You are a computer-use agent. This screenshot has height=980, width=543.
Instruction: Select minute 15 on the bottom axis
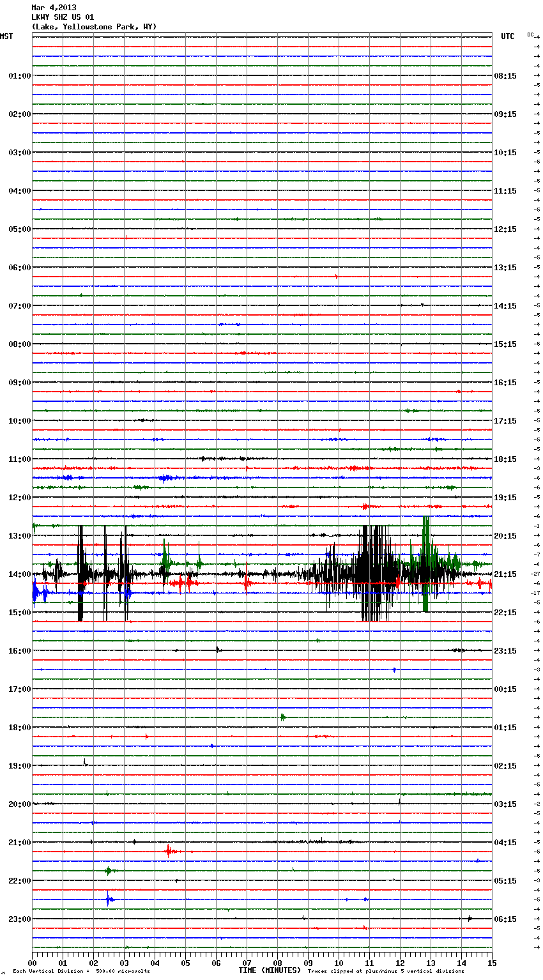(x=491, y=963)
